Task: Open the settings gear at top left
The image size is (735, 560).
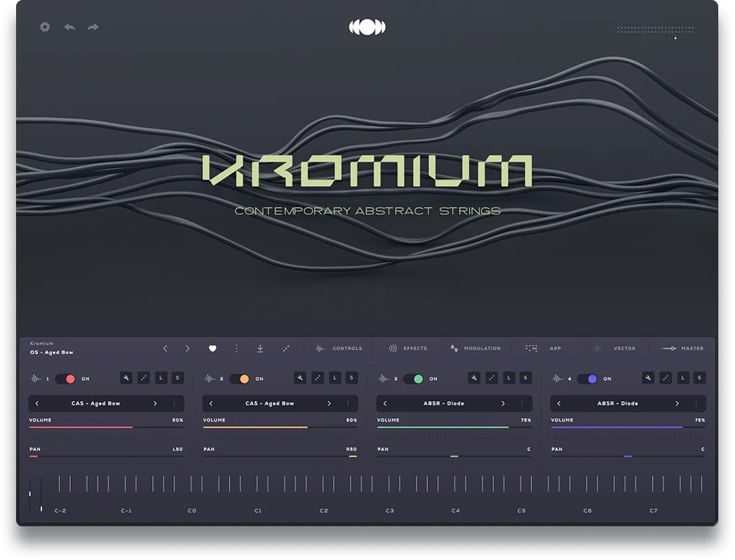Action: point(44,27)
